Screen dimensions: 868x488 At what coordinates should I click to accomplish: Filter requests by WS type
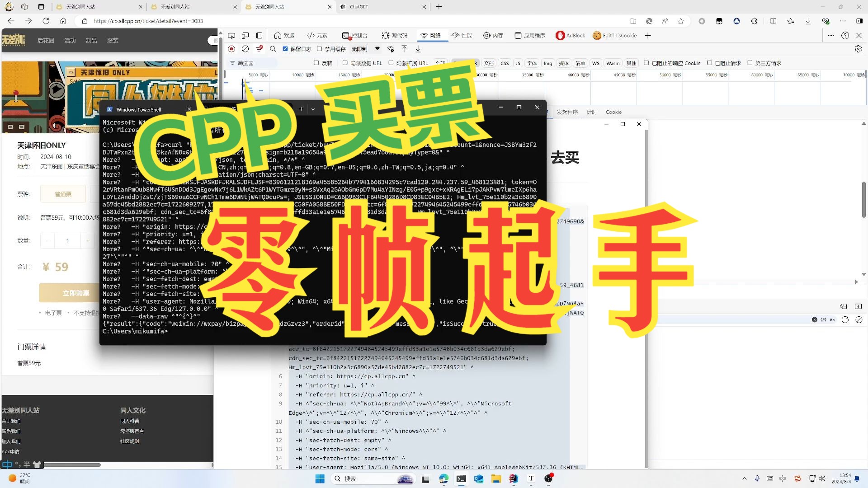pyautogui.click(x=595, y=63)
